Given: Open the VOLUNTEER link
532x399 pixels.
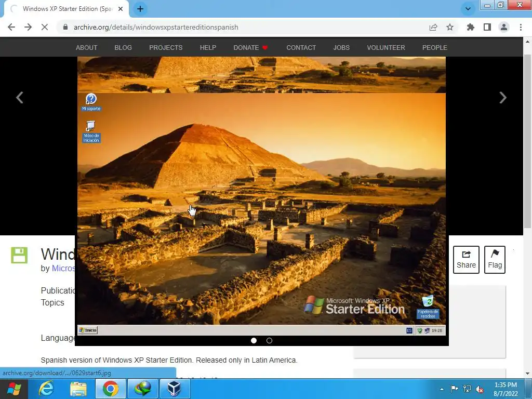Looking at the screenshot, I should click(386, 47).
